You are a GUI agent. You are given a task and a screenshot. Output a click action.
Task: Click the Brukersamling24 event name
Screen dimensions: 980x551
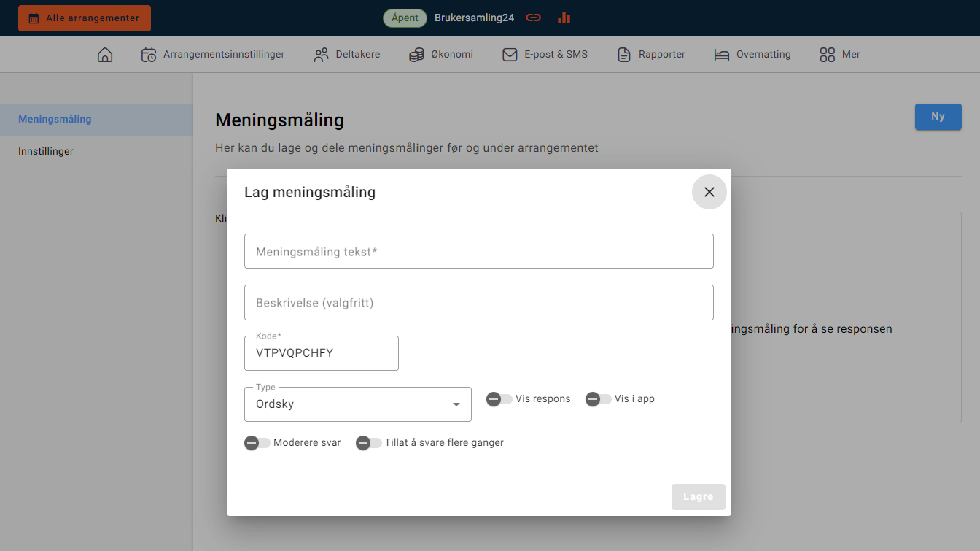pos(475,18)
